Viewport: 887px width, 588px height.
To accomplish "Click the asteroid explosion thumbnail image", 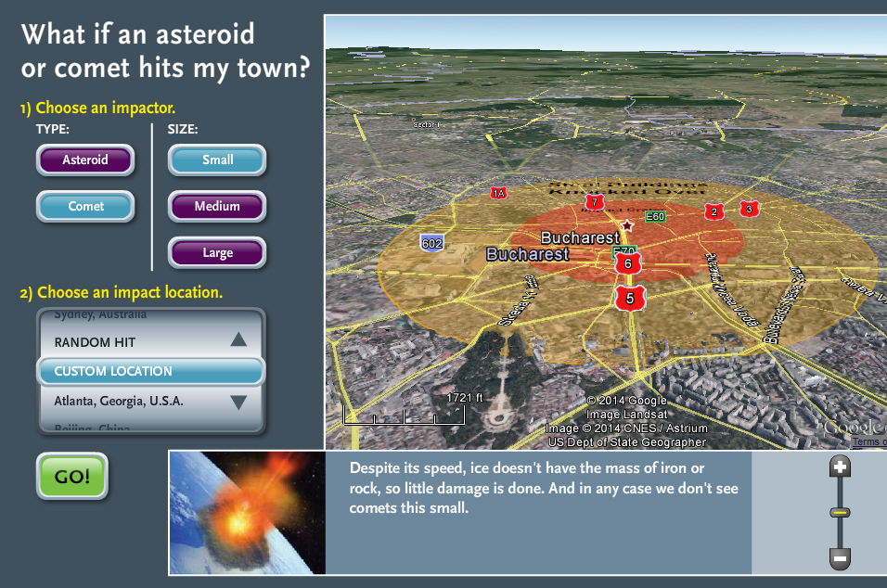I will [x=247, y=513].
